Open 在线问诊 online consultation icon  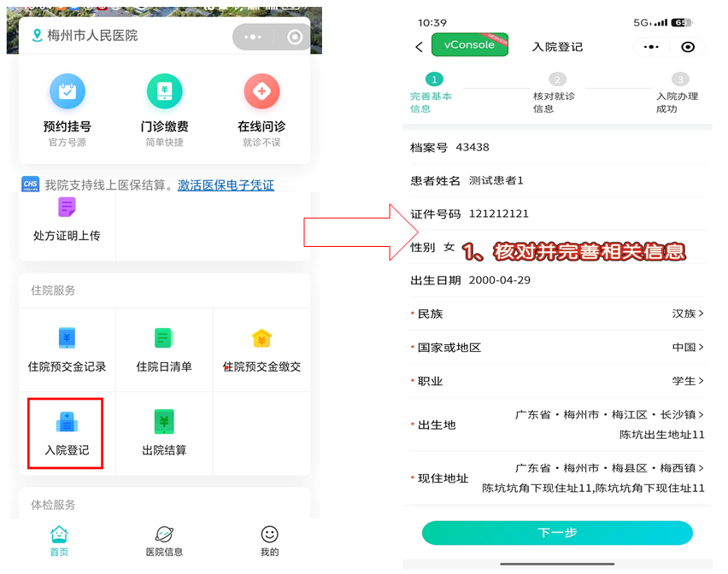point(261,91)
